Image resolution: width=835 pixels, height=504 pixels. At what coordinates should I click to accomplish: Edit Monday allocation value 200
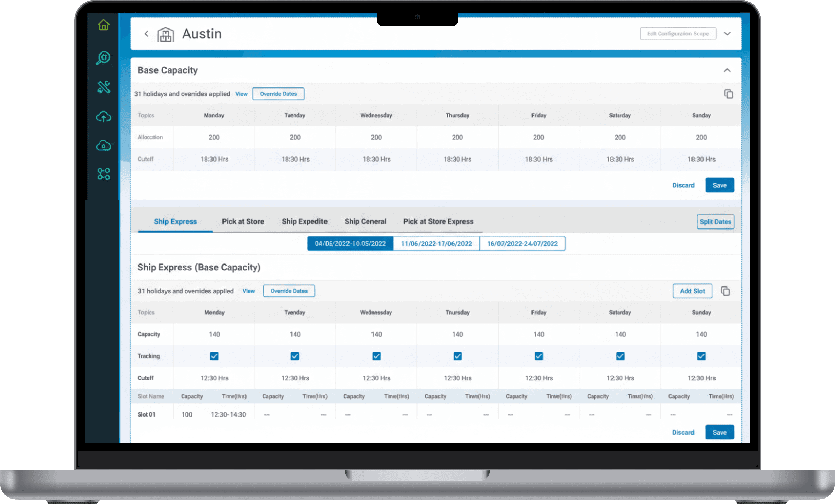[x=214, y=137]
